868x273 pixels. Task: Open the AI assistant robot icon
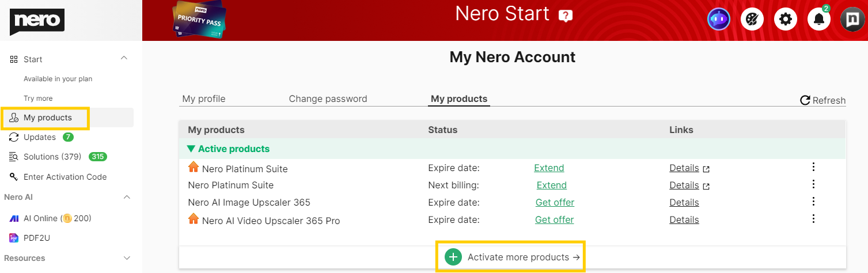718,20
